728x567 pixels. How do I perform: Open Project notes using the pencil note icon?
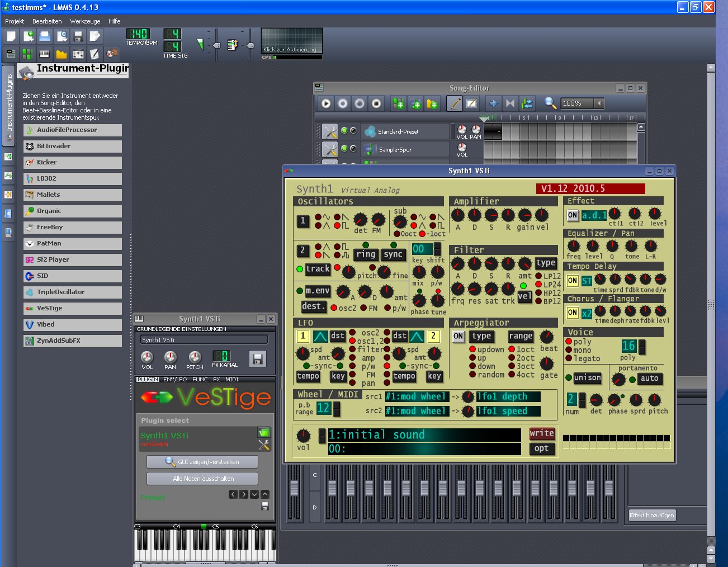pyautogui.click(x=94, y=54)
